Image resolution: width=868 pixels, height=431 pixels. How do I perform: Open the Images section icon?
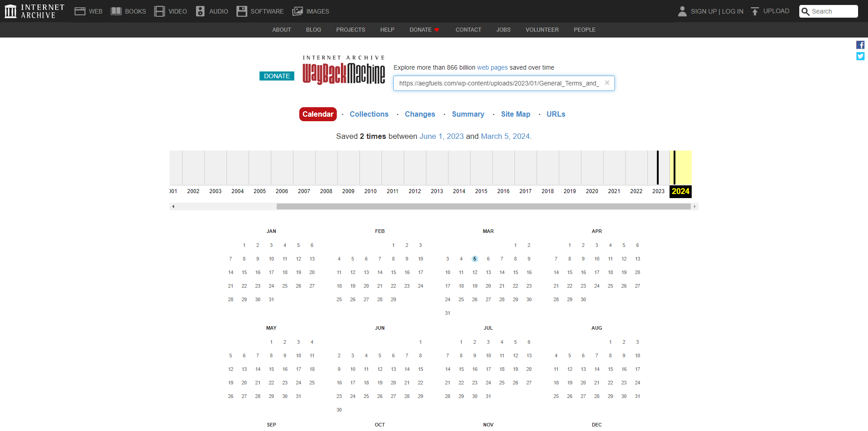coord(297,11)
